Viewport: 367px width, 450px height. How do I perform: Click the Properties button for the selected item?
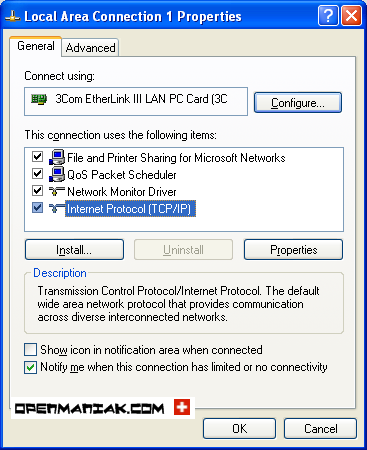293,250
